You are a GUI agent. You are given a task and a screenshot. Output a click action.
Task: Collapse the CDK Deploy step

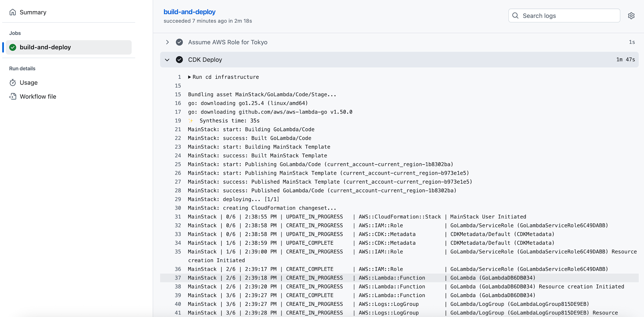(167, 60)
